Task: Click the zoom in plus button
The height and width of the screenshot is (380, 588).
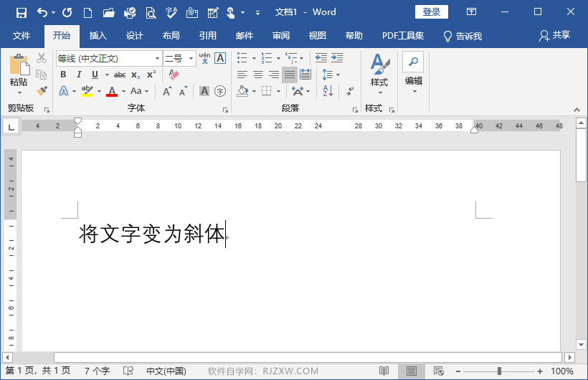Action: [x=540, y=371]
